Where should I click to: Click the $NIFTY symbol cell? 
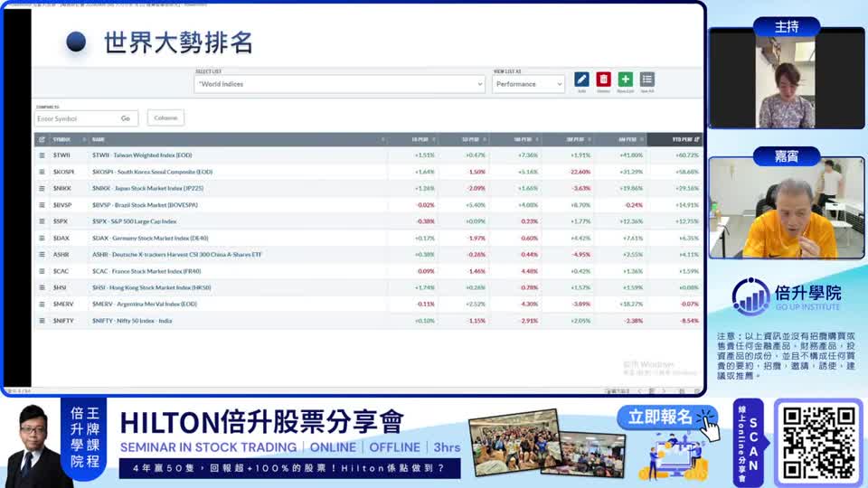[63, 321]
